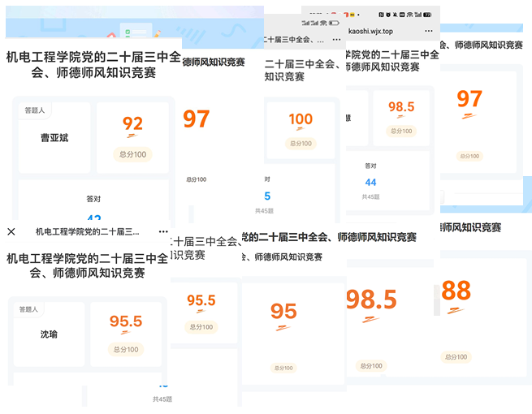Viewport: 532px width, 414px height.
Task: Tap the 总分100 badge under score 92
Action: (132, 154)
